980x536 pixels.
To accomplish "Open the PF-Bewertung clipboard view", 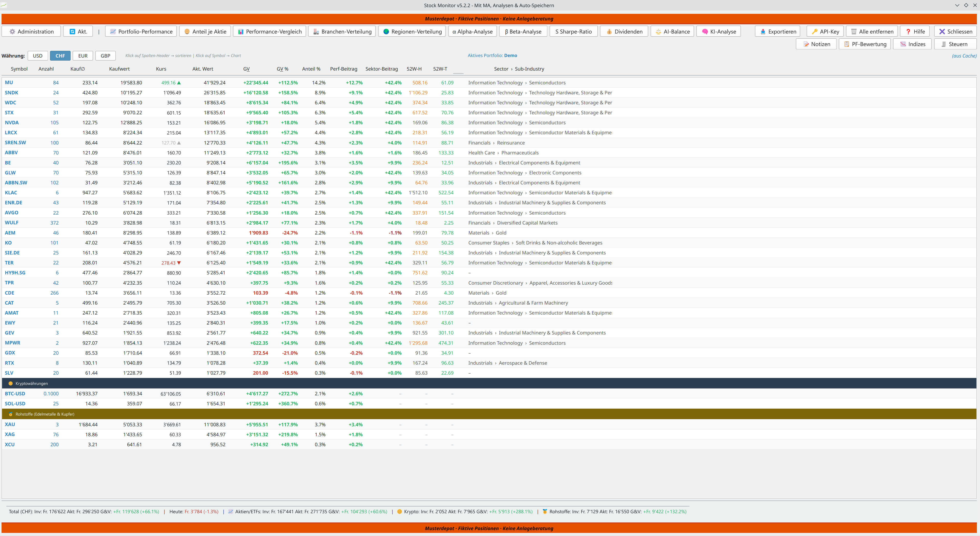I will (x=865, y=44).
